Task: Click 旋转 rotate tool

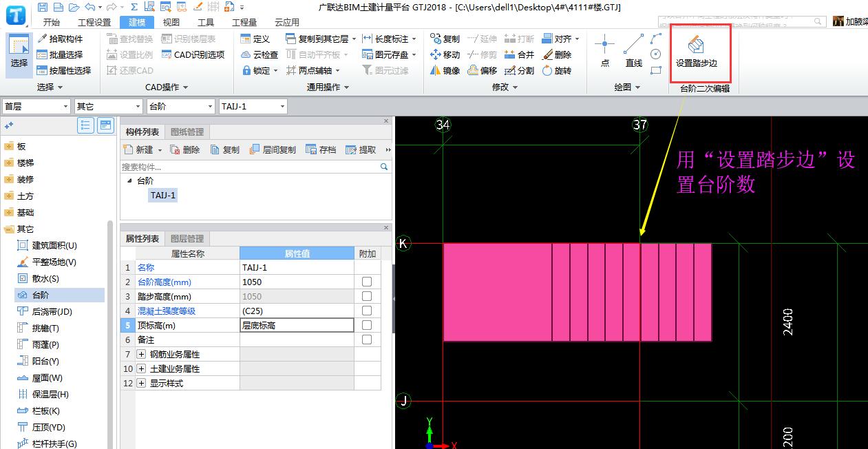Action: tap(556, 70)
